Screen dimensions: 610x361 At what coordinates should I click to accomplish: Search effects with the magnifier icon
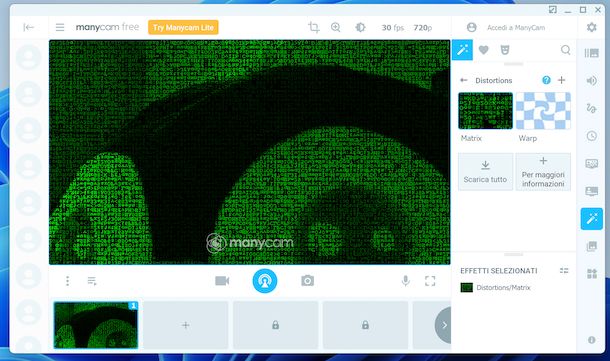point(566,50)
